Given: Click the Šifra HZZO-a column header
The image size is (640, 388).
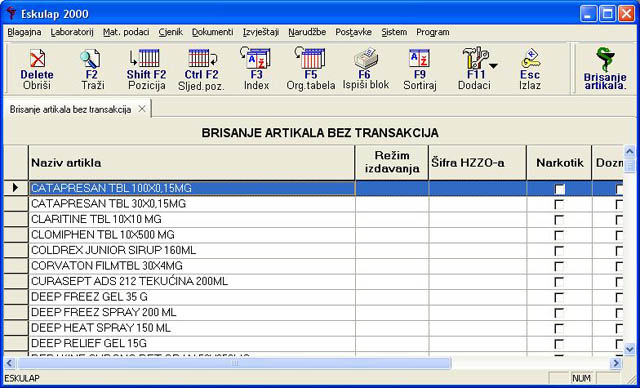Looking at the screenshot, I should pyautogui.click(x=478, y=163).
